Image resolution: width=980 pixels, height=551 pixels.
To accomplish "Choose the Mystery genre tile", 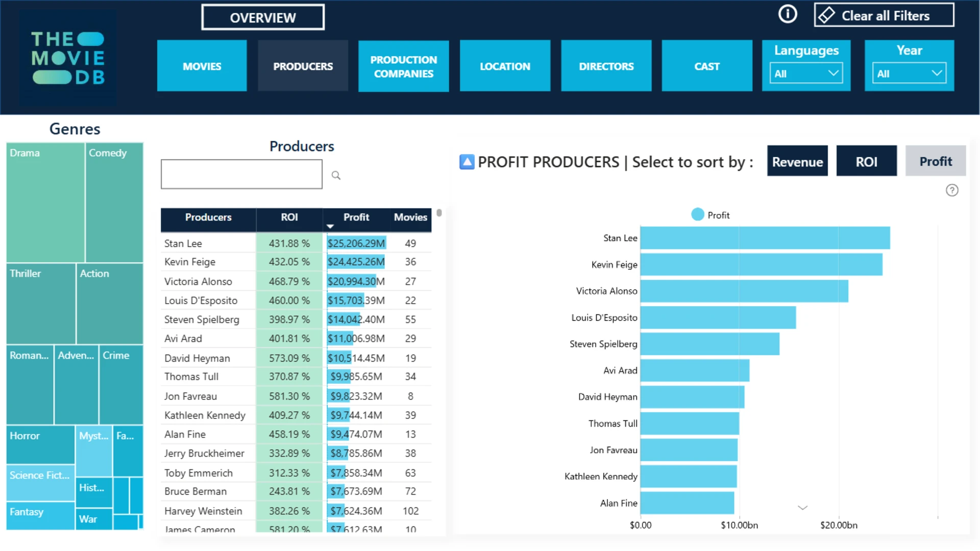I will point(94,450).
